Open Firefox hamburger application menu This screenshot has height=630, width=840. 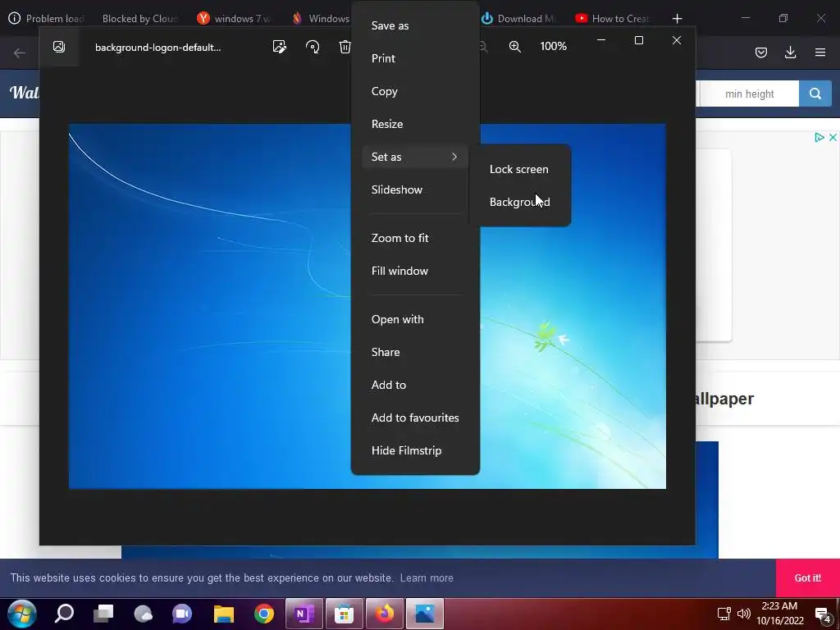820,52
